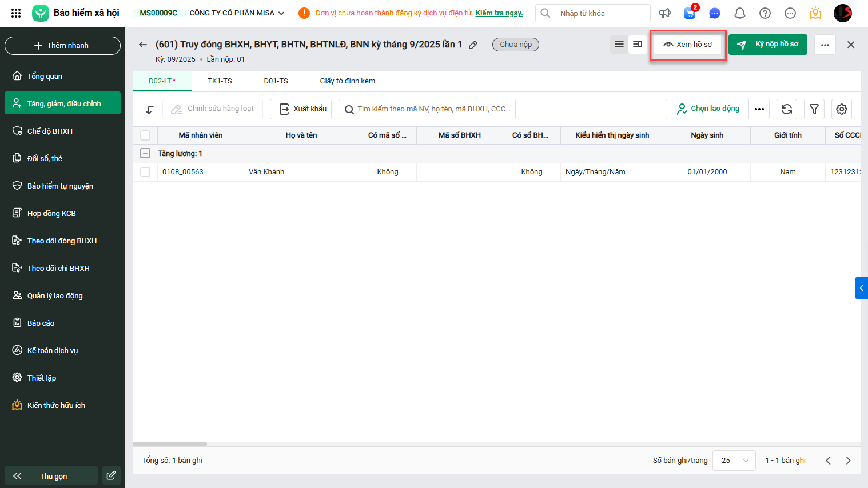Open the records per page dropdown showing 25
The width and height of the screenshot is (868, 488).
(x=734, y=461)
